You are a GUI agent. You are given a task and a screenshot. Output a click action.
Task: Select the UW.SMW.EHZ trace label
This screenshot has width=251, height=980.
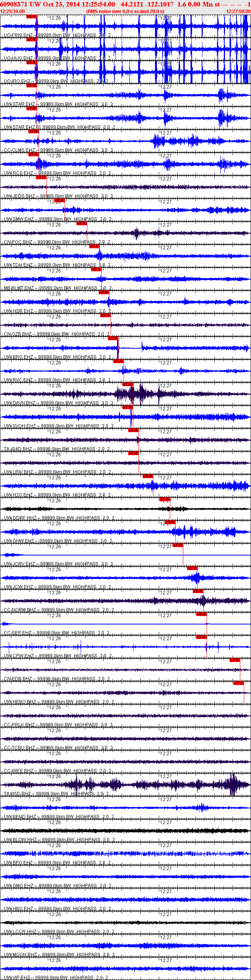[x=58, y=219]
